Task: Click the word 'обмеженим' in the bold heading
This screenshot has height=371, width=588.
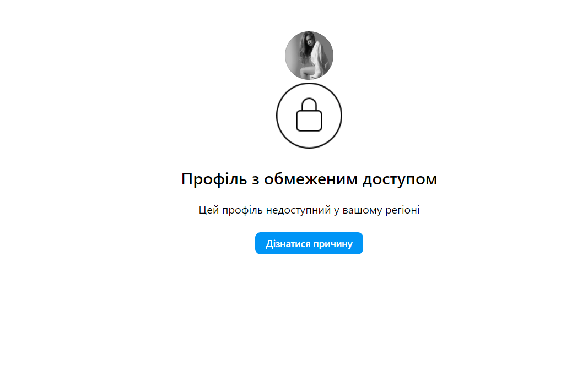Action: pos(311,179)
